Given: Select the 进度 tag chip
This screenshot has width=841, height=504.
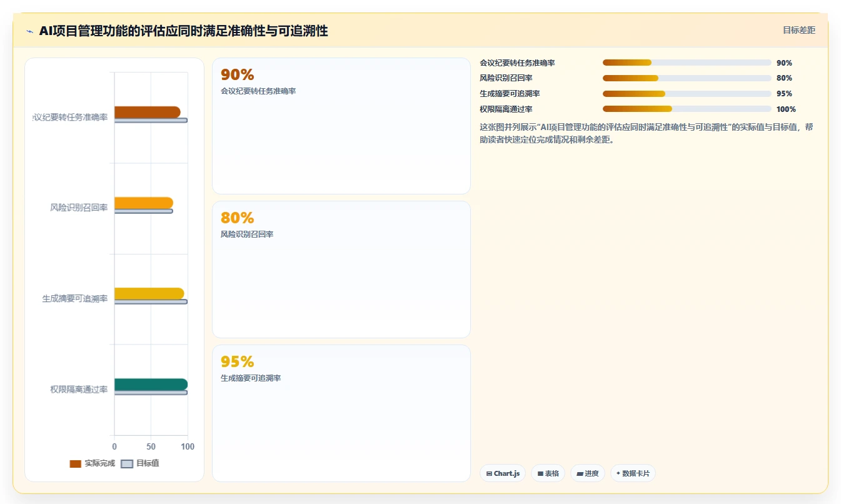Looking at the screenshot, I should coord(588,473).
